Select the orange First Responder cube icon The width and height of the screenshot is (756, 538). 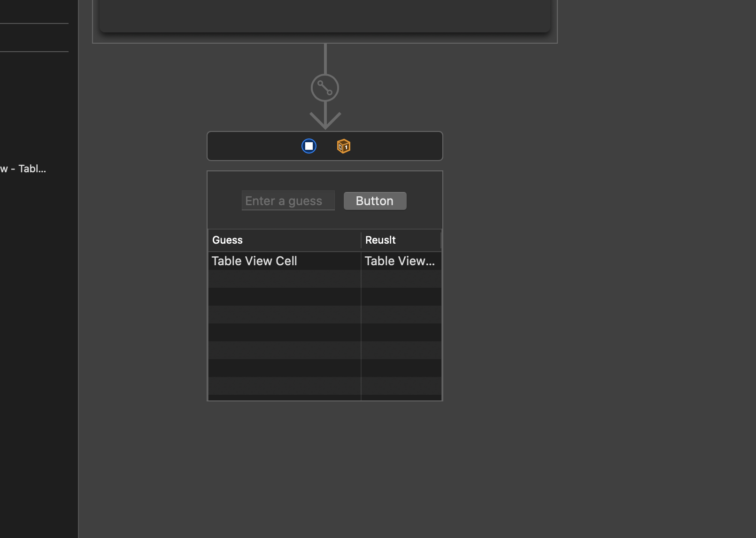point(344,146)
